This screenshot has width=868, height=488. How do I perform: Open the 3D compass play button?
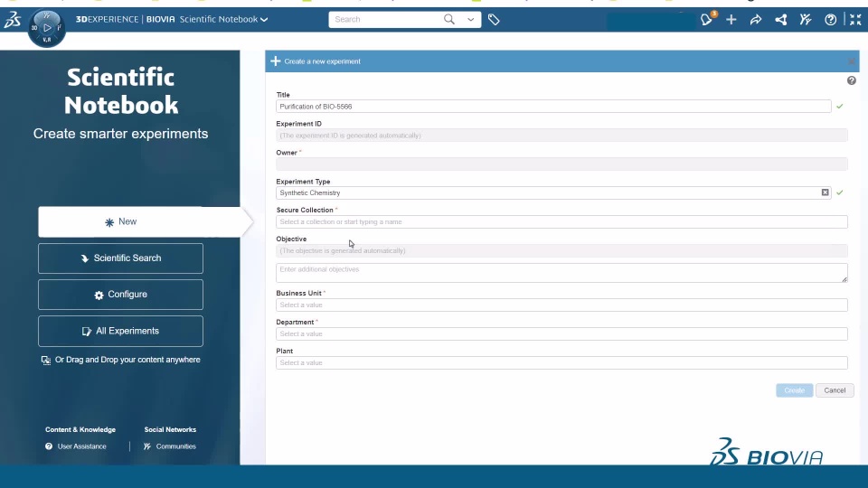pos(47,27)
